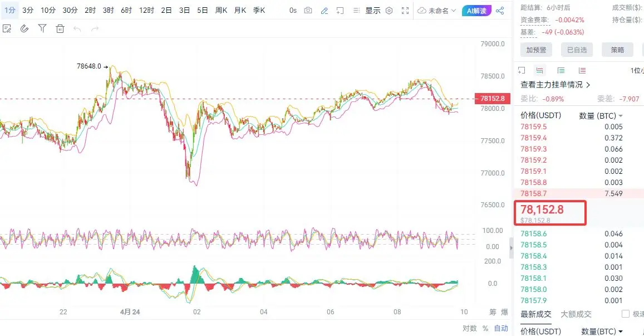This screenshot has width=644, height=336.
Task: Redo the drawing action
Action: coord(95,28)
